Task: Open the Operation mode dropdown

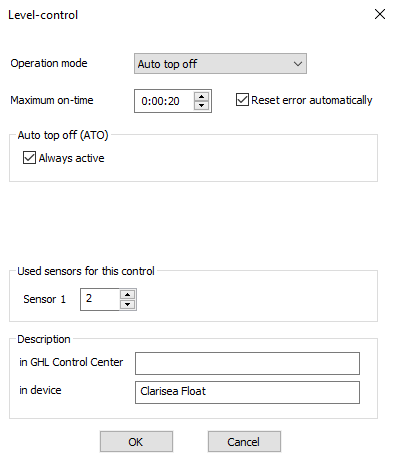Action: pyautogui.click(x=220, y=63)
